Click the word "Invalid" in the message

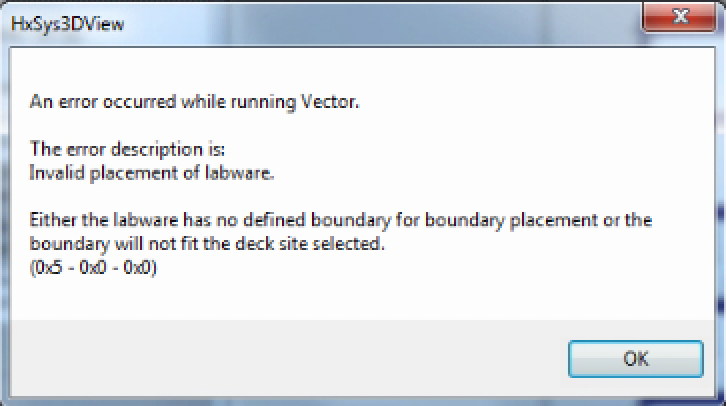click(x=57, y=173)
